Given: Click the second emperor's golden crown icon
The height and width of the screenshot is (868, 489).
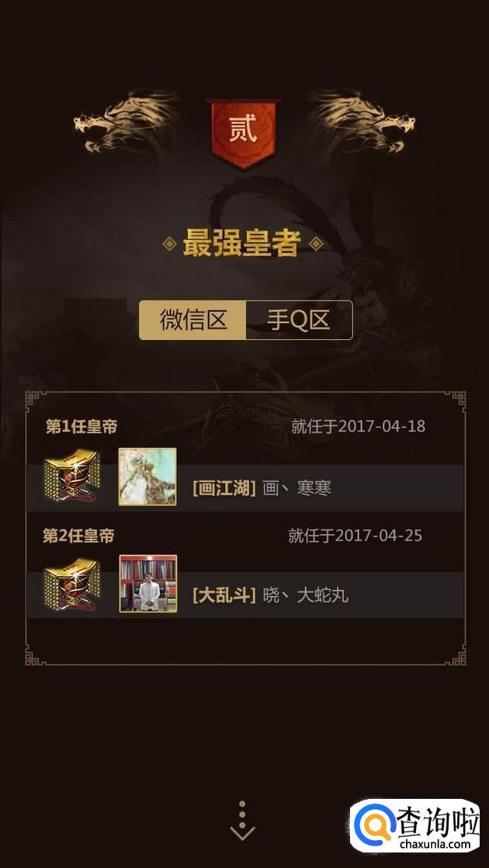Looking at the screenshot, I should point(72,584).
